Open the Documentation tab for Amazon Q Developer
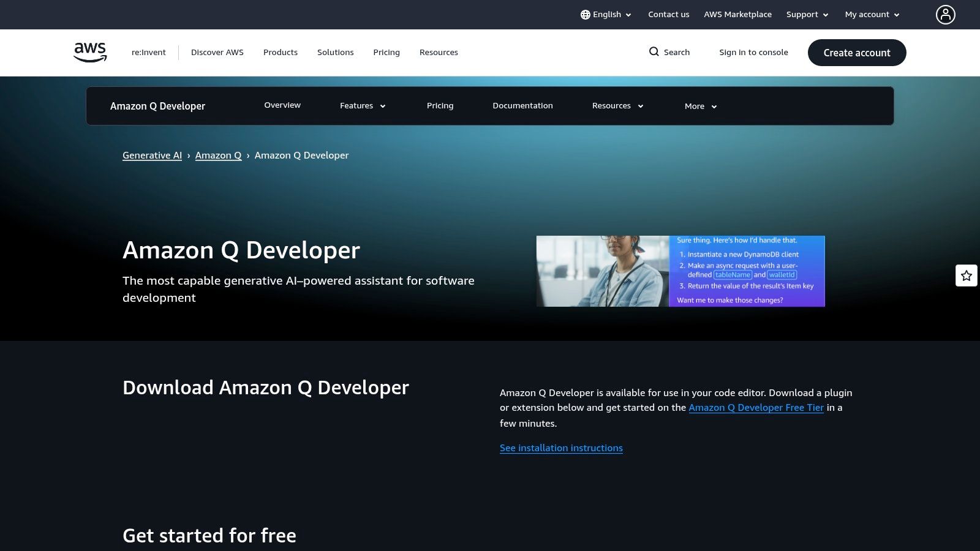Viewport: 980px width, 551px height. tap(522, 105)
